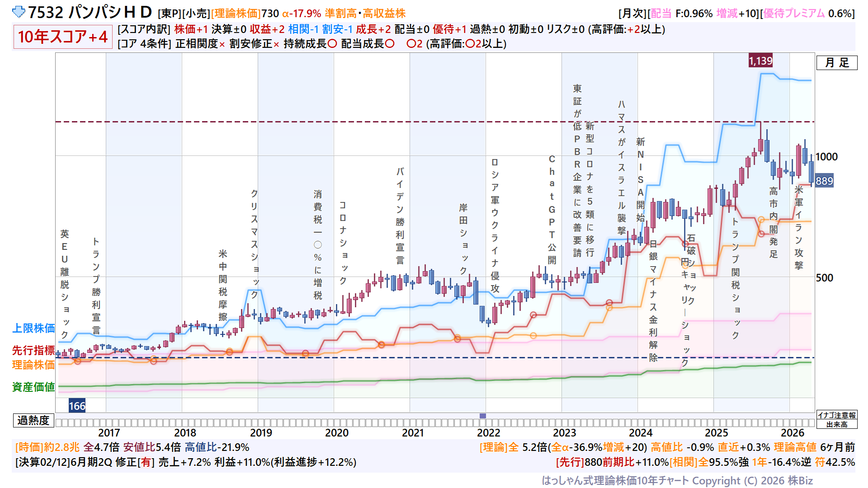Click the F:0.96% dividend yield value
The image size is (868, 488).
click(694, 14)
